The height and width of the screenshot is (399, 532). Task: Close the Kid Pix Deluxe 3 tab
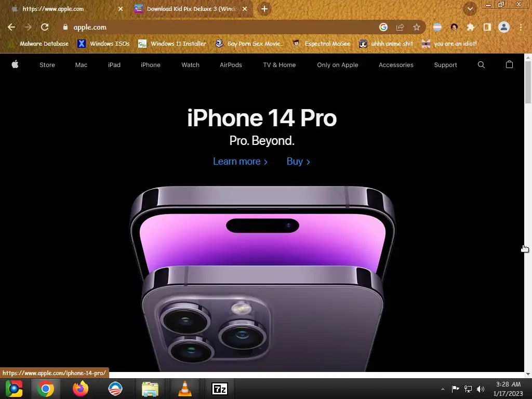[x=245, y=9]
